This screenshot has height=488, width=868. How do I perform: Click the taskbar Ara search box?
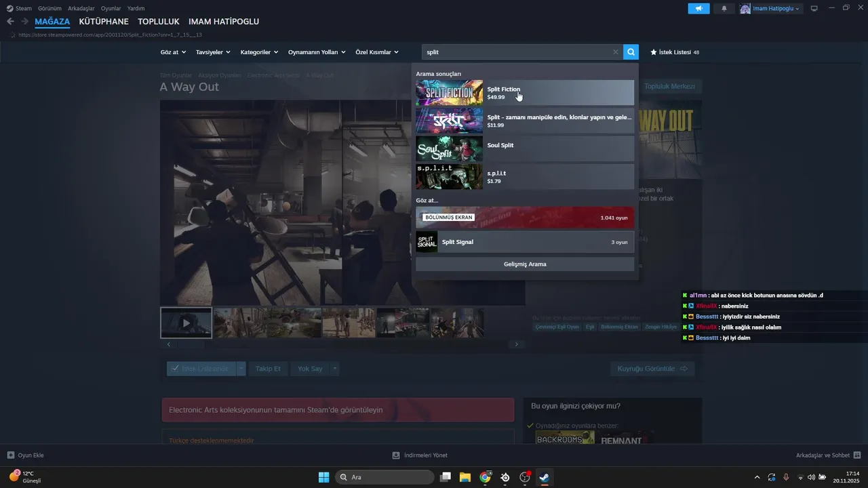point(384,477)
